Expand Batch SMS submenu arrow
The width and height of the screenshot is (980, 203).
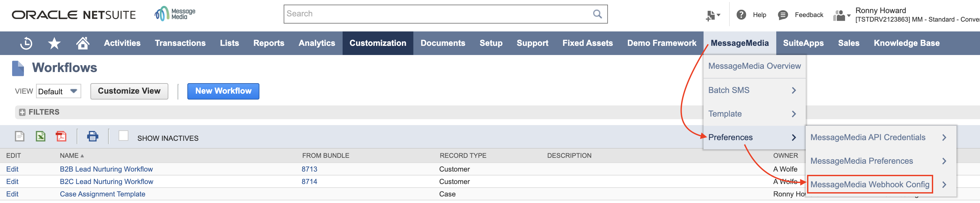point(794,90)
